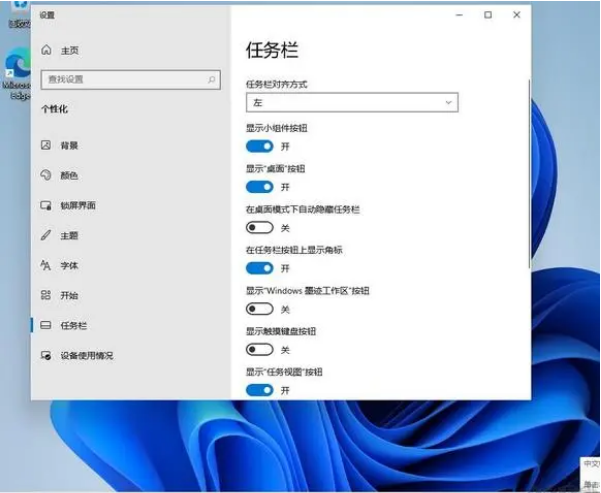Turn off the Show widgets button (显示小组件按钮) toggle
The width and height of the screenshot is (601, 493).
tap(259, 146)
